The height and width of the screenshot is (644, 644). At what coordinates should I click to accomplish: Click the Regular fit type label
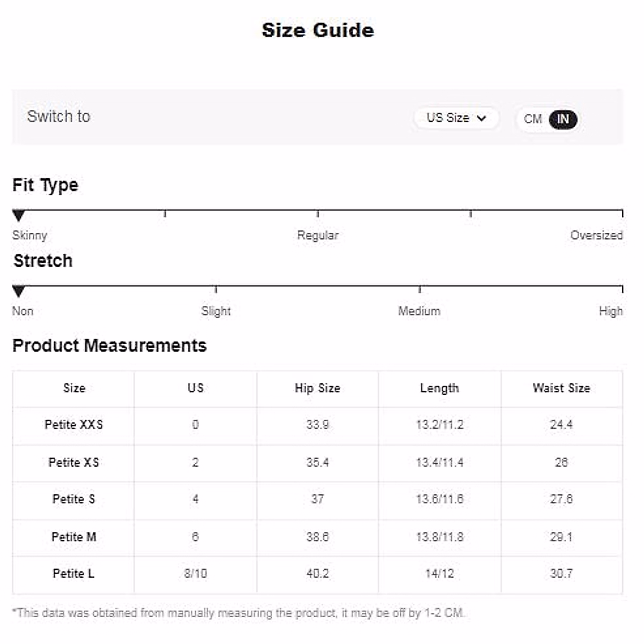click(x=318, y=235)
